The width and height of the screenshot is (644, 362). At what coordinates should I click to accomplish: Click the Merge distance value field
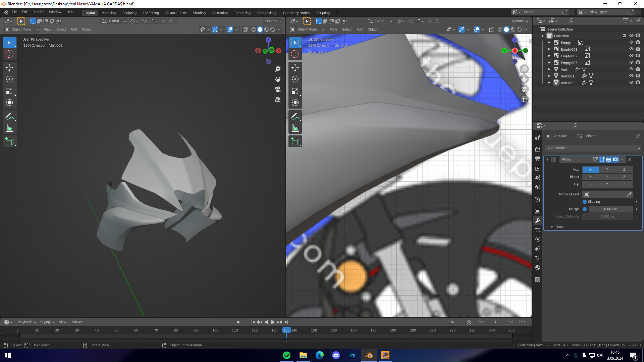pyautogui.click(x=610, y=209)
